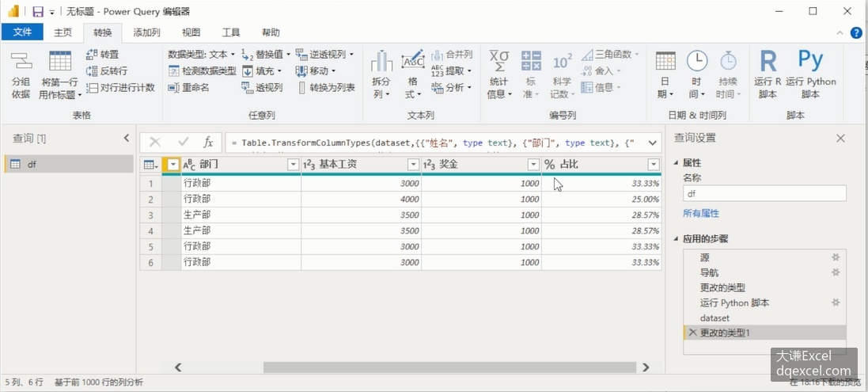This screenshot has height=392, width=868.
Task: Open settings gear for 运行 Python 脚本 step
Action: point(836,303)
